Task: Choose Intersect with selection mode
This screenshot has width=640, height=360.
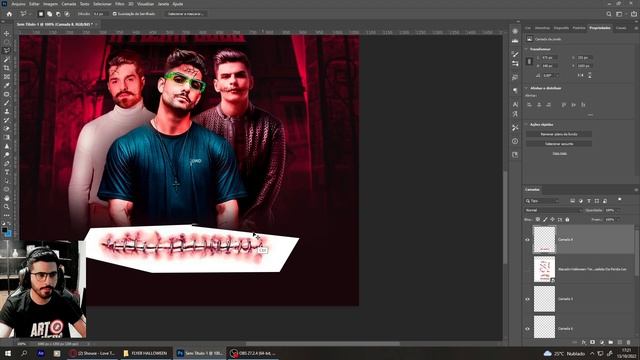Action: tap(67, 14)
